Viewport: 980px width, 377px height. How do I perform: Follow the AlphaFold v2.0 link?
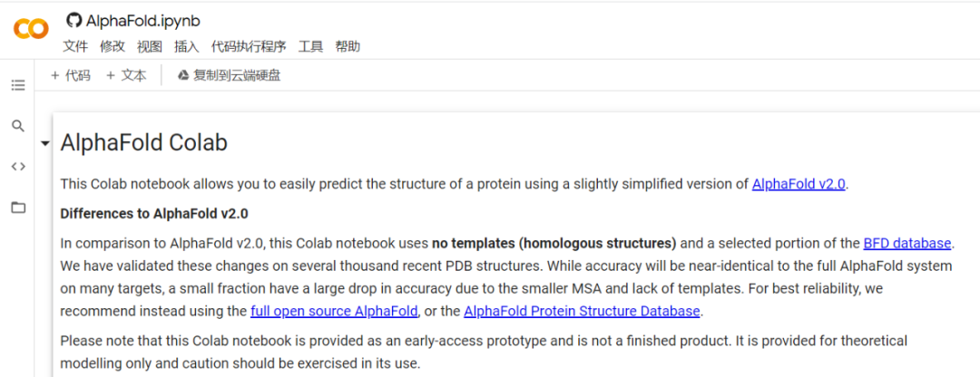click(799, 184)
